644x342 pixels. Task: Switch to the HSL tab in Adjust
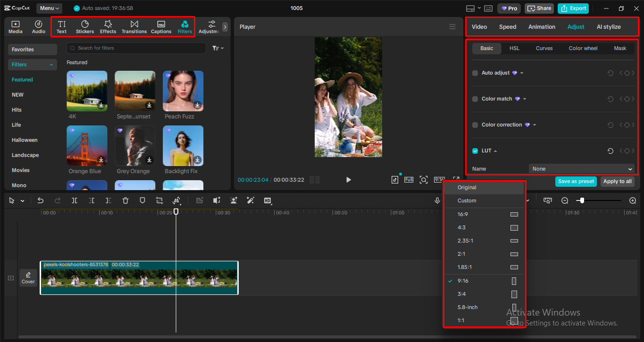pos(514,48)
